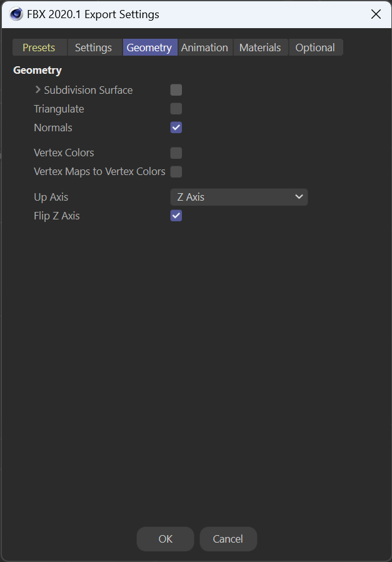This screenshot has width=392, height=562.
Task: Open the Optional tab
Action: click(x=316, y=48)
